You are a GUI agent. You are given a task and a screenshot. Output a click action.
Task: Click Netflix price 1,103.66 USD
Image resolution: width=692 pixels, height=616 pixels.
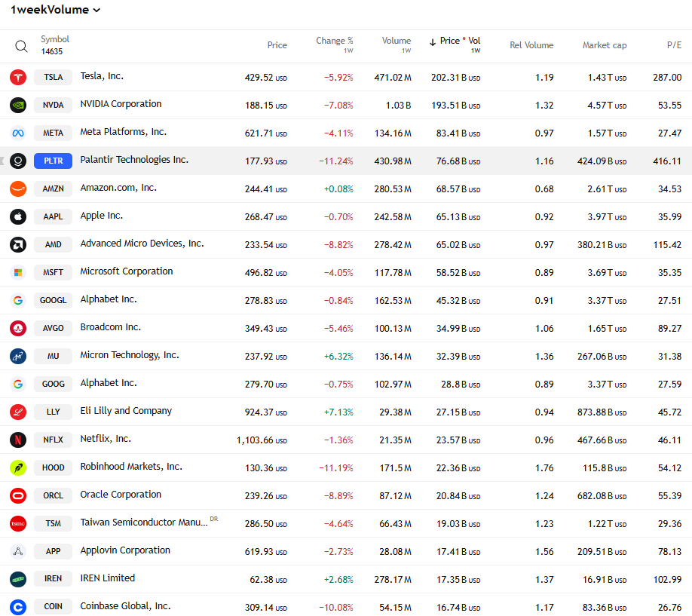(262, 440)
